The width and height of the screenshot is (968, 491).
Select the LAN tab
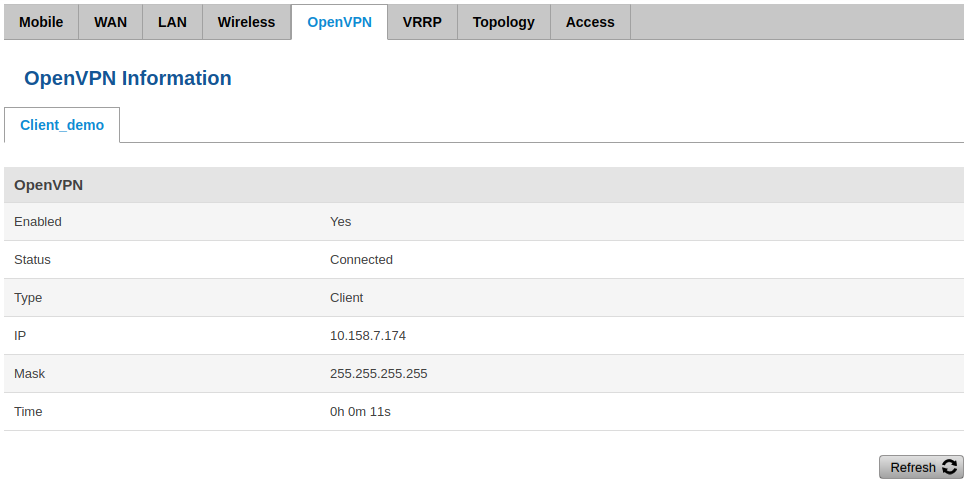(172, 22)
